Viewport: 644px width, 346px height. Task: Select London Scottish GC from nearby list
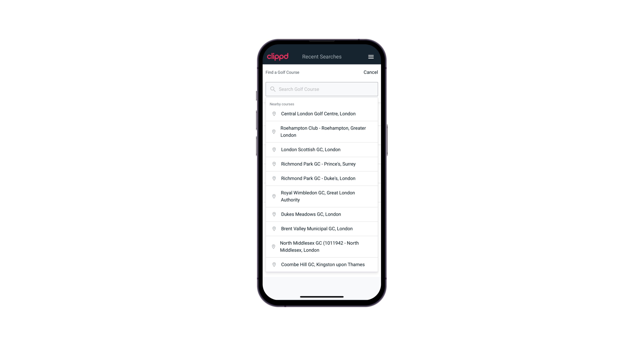pos(322,149)
